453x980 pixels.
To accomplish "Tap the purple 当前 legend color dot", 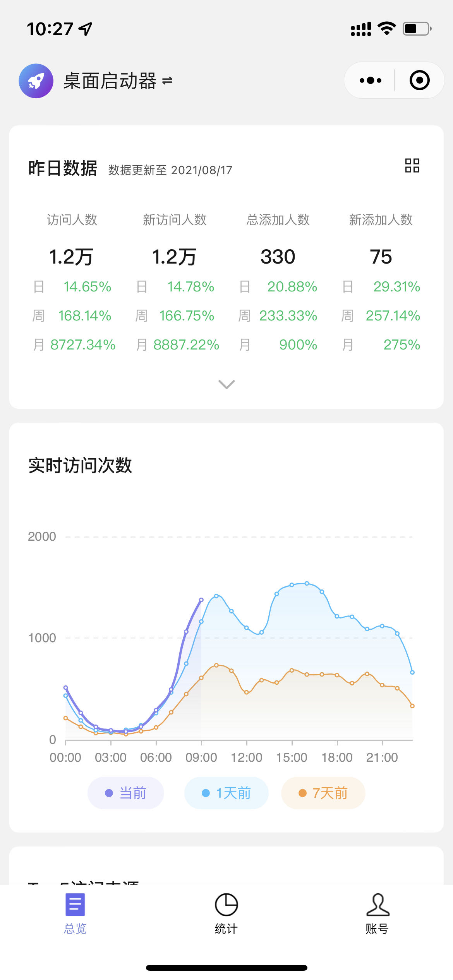I will coord(109,793).
